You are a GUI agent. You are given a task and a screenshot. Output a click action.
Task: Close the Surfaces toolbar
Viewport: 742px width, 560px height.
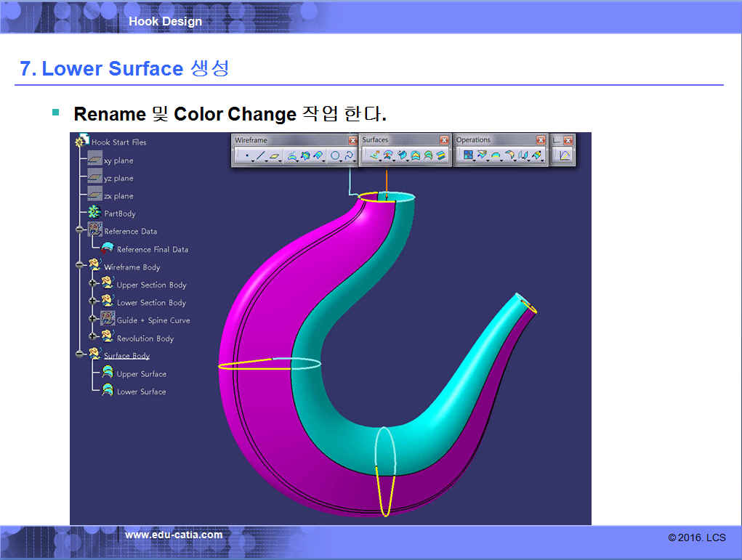point(444,140)
